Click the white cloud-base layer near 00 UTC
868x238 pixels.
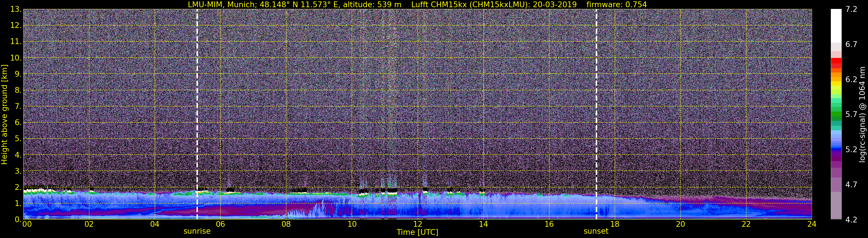pos(39,191)
